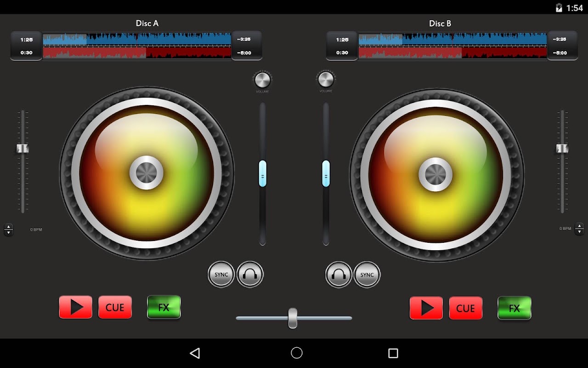The height and width of the screenshot is (368, 588).
Task: Open the FX panel for Disc B
Action: click(x=514, y=308)
